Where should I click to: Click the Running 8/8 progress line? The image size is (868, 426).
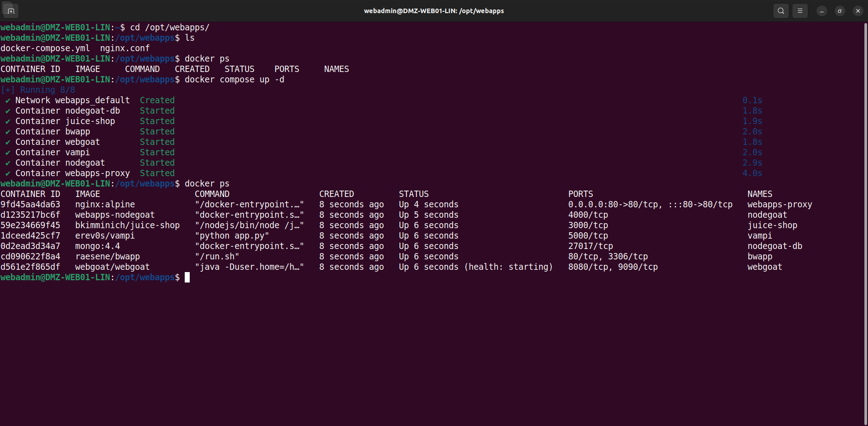coord(38,90)
